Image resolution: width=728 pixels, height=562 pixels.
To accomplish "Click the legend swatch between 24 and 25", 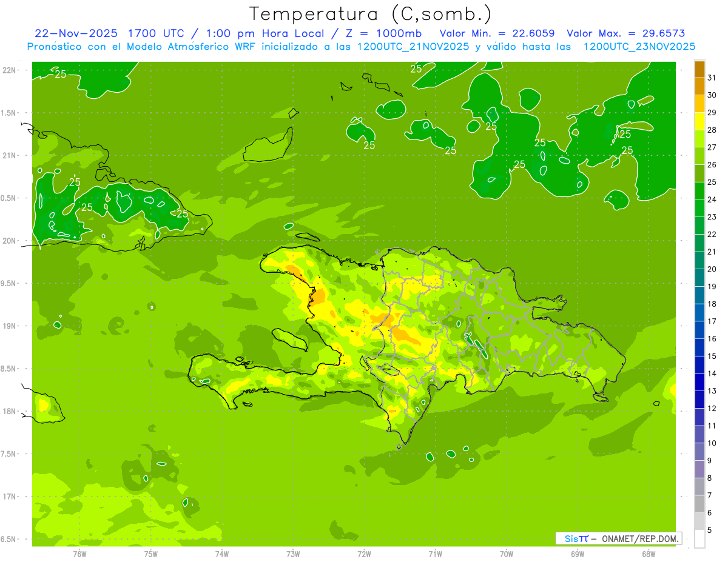I will point(699,191).
